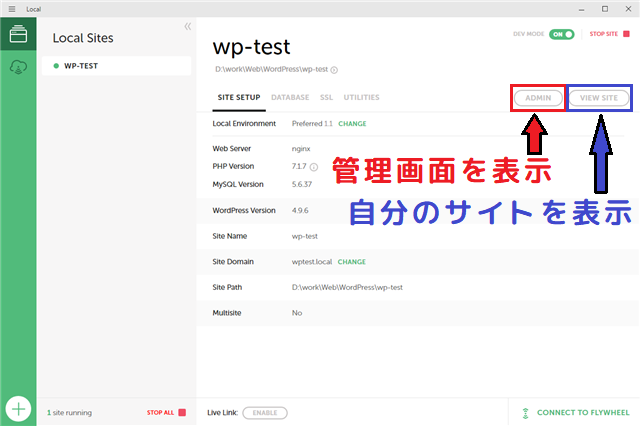640x426 pixels.
Task: Click the nginx Web Server value
Action: 301,149
